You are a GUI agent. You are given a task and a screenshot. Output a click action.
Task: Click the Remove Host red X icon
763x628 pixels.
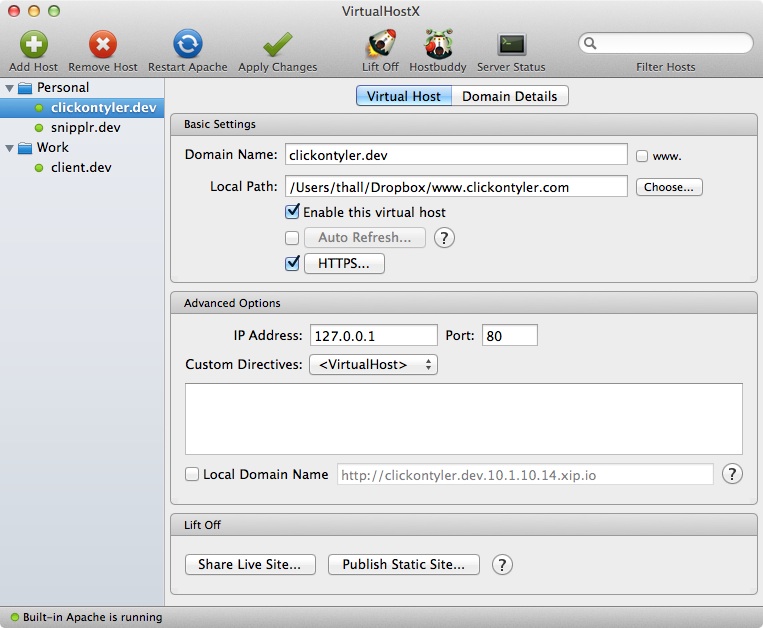tap(103, 44)
